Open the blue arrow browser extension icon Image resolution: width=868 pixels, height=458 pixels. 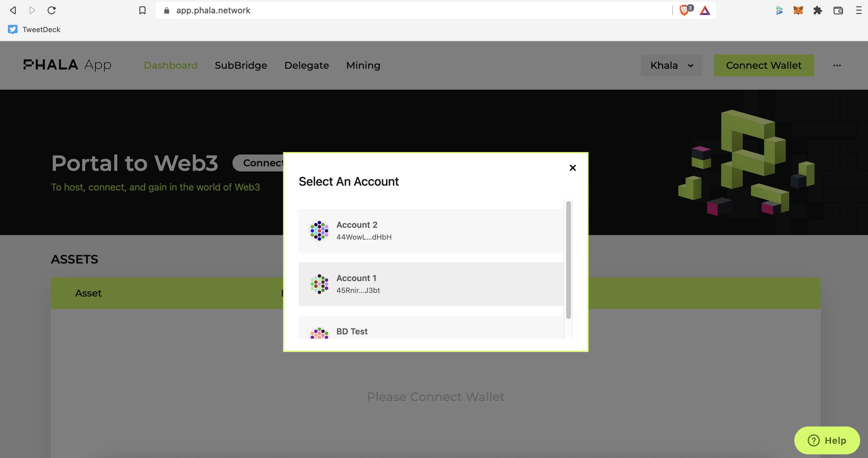[779, 10]
